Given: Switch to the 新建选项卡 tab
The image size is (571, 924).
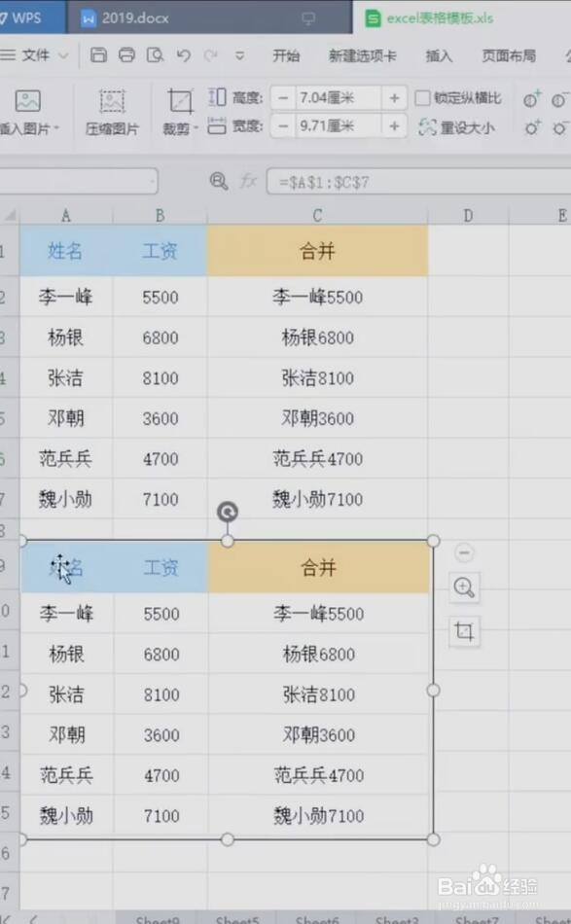Looking at the screenshot, I should (363, 55).
